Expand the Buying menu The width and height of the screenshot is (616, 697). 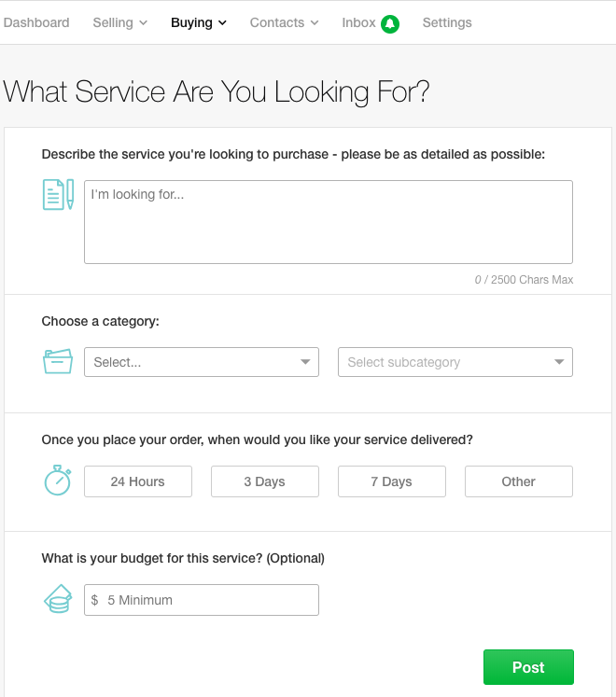(x=199, y=22)
